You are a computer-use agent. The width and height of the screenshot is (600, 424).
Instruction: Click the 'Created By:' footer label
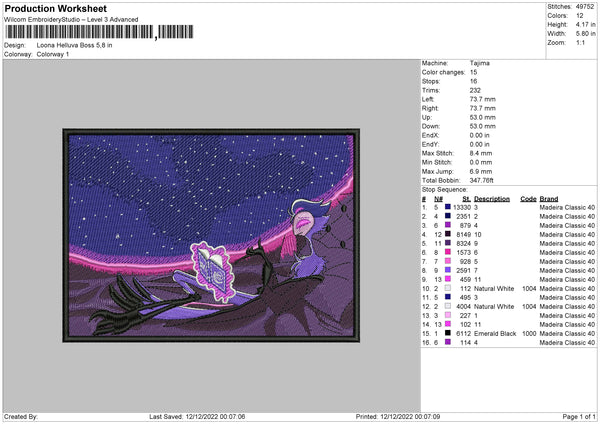(21, 416)
